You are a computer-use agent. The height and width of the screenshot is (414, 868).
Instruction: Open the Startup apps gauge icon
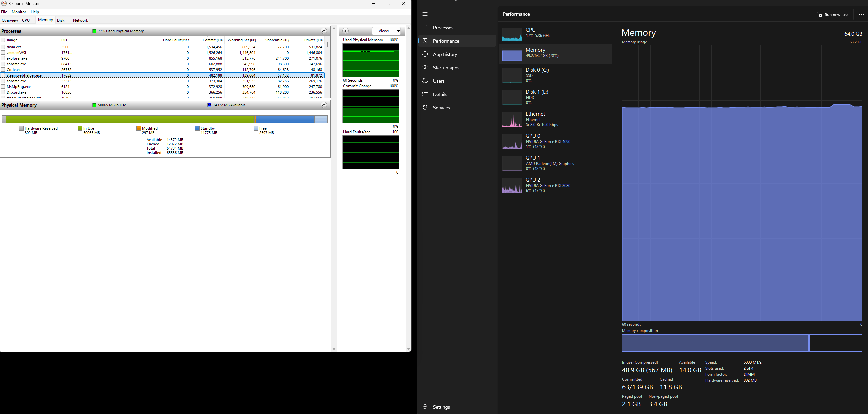425,67
